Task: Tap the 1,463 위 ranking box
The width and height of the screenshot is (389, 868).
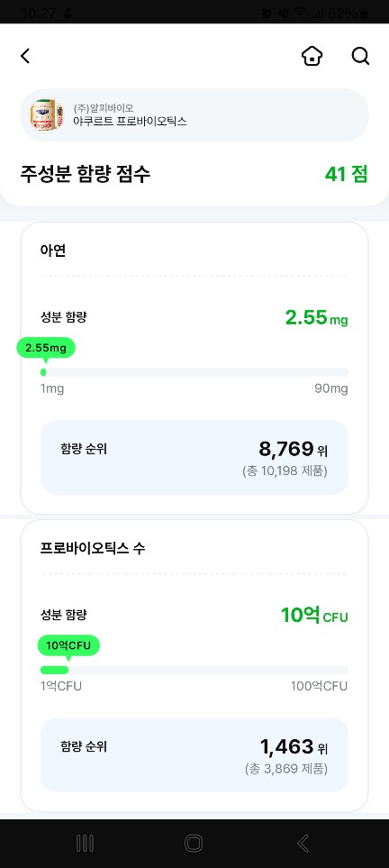Action: 194,755
